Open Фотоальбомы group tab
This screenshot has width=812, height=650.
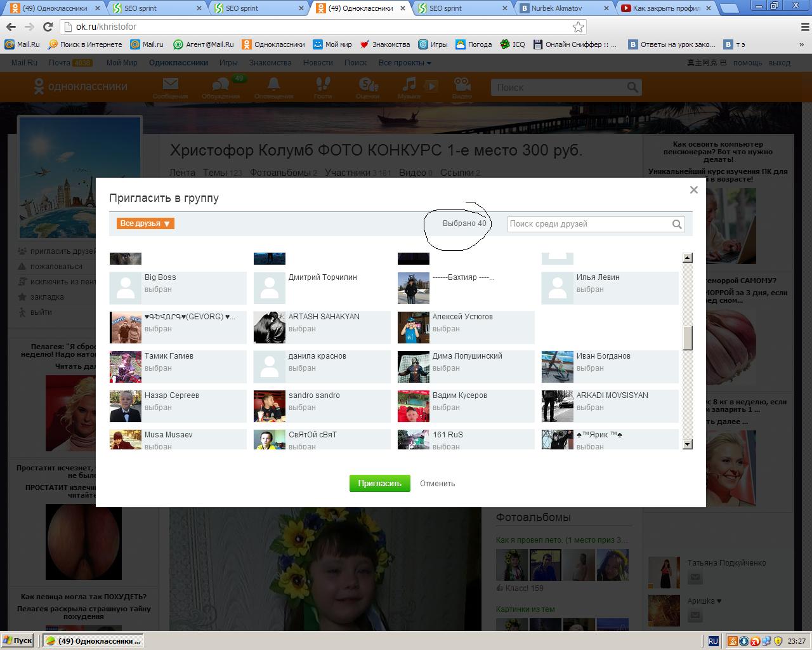284,173
